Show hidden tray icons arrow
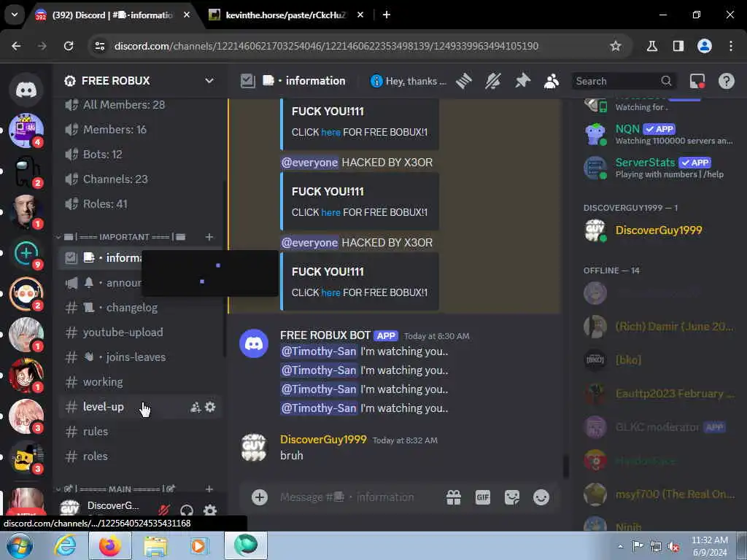Screen dimensions: 747x560 [x=620, y=546]
